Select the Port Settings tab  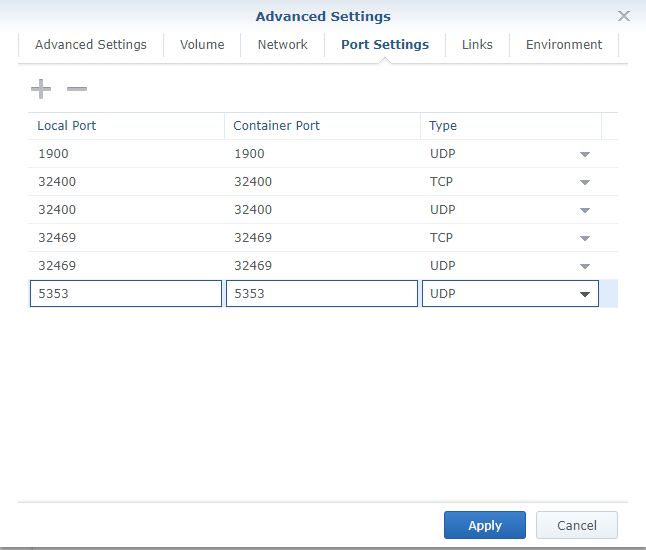385,44
